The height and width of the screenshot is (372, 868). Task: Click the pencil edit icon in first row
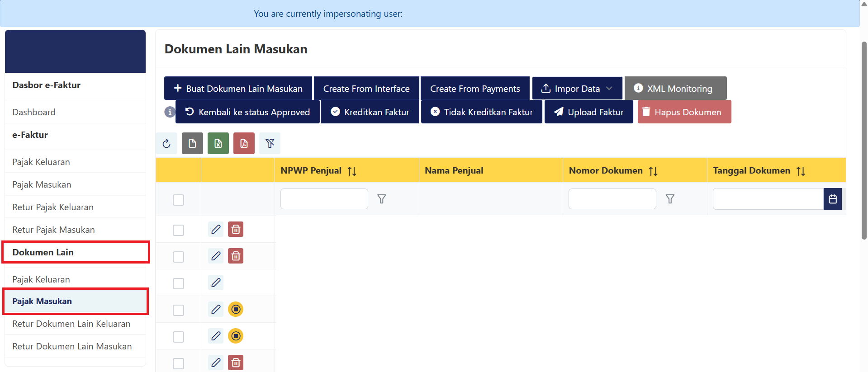(x=216, y=229)
